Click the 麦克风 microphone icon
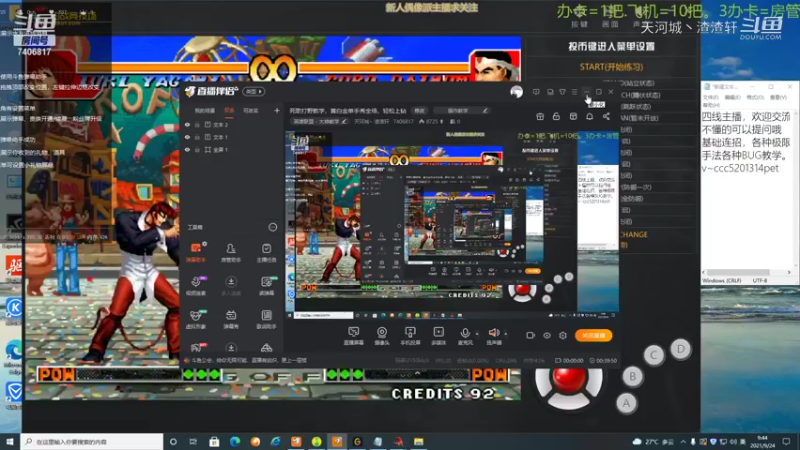The width and height of the screenshot is (800, 450). pos(465,334)
